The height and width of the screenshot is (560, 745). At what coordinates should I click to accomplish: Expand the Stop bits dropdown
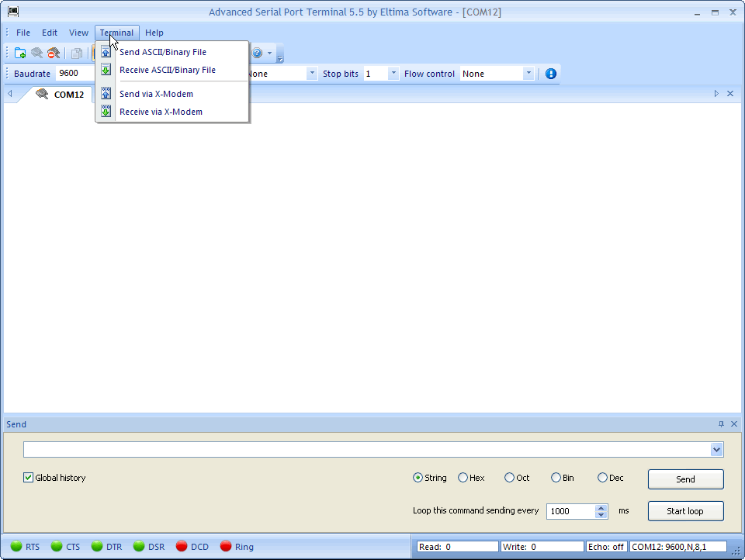point(392,73)
